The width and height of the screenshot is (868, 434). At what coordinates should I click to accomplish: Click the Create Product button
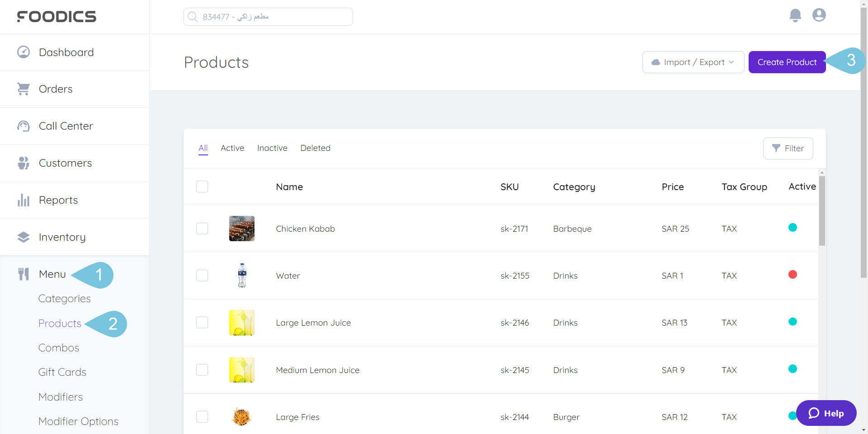(x=787, y=62)
